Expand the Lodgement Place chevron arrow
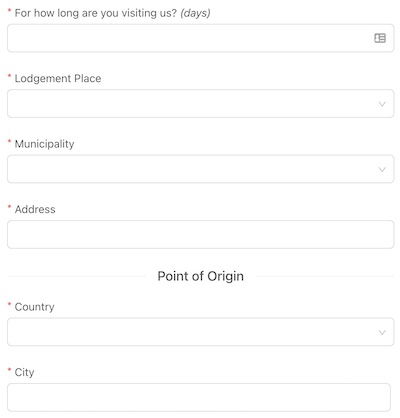This screenshot has height=418, width=400. (x=382, y=104)
